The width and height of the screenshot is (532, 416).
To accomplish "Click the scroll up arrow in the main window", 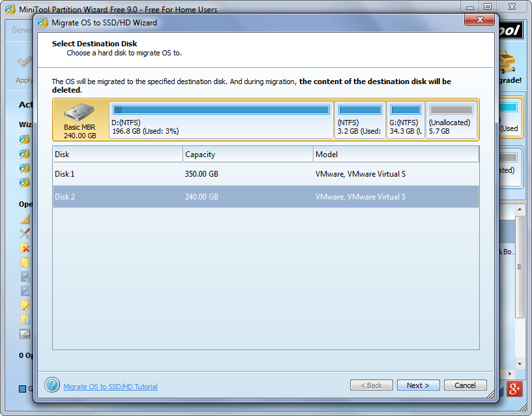I will 520,209.
